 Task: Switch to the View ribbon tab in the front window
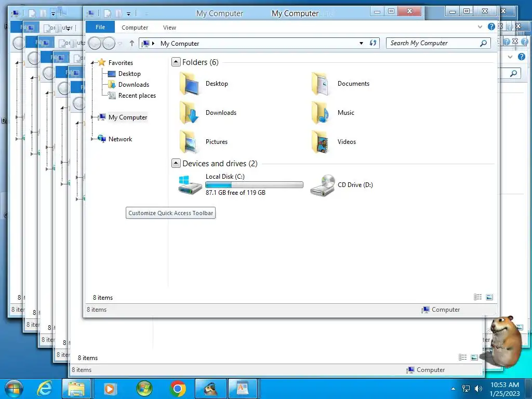169,28
